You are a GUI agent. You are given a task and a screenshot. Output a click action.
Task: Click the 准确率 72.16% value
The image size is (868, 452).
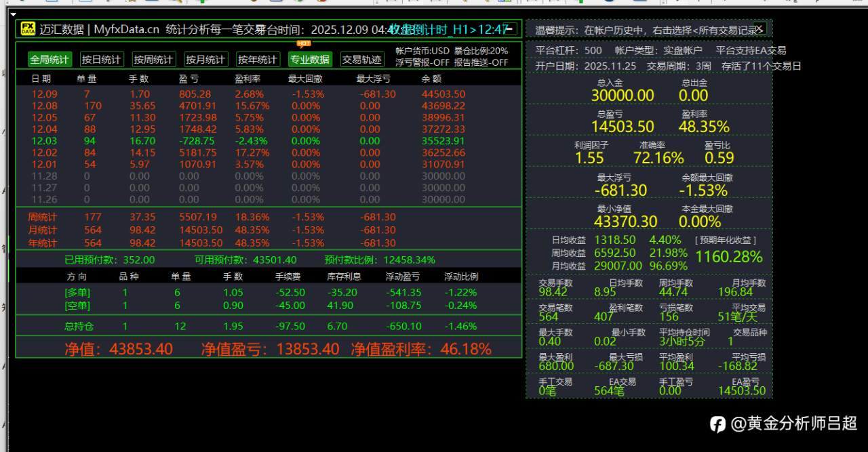tap(658, 158)
